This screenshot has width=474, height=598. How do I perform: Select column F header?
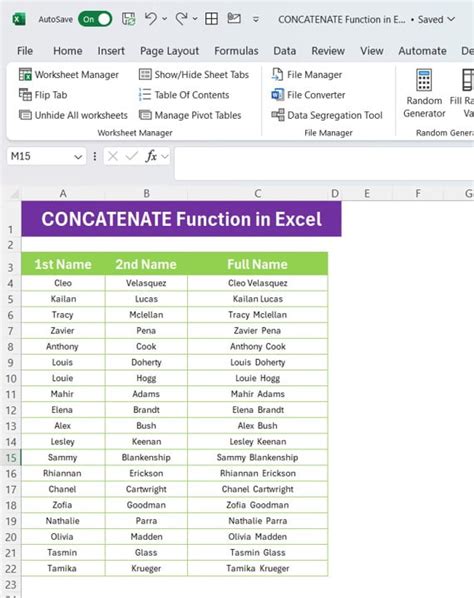[x=418, y=194]
